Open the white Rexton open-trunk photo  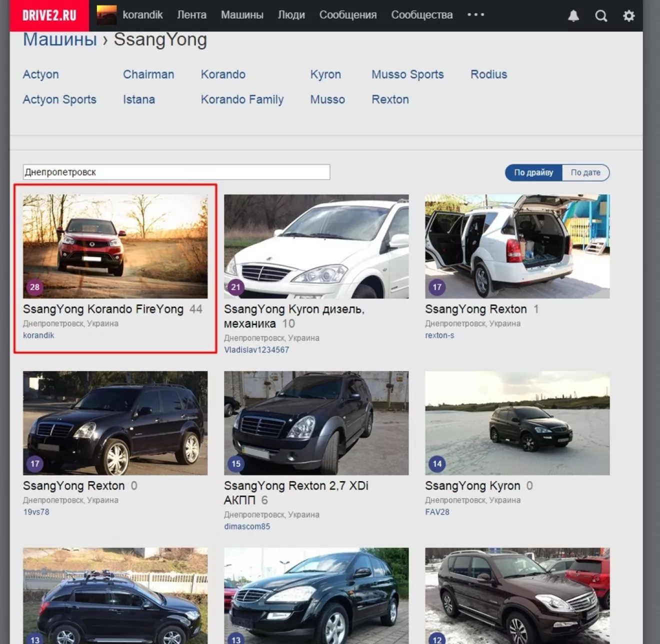point(517,246)
